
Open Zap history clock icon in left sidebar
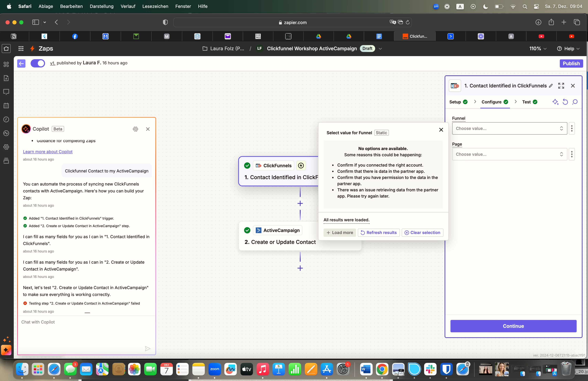coord(6,119)
